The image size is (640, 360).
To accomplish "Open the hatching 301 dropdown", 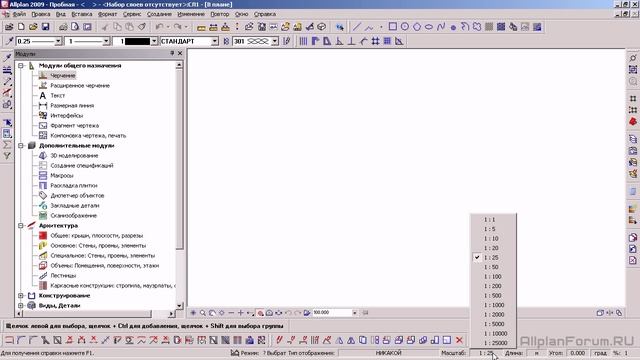I will [x=275, y=41].
